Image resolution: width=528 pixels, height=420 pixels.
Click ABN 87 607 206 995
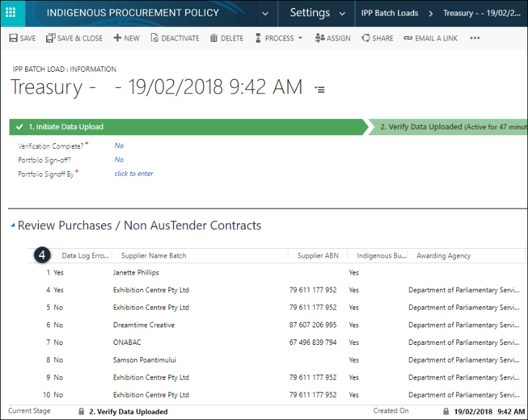point(313,325)
